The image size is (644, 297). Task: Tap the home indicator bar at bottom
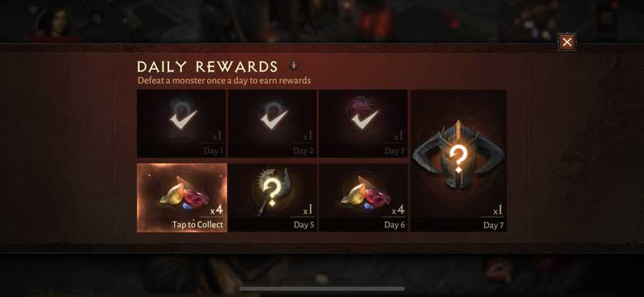322,289
